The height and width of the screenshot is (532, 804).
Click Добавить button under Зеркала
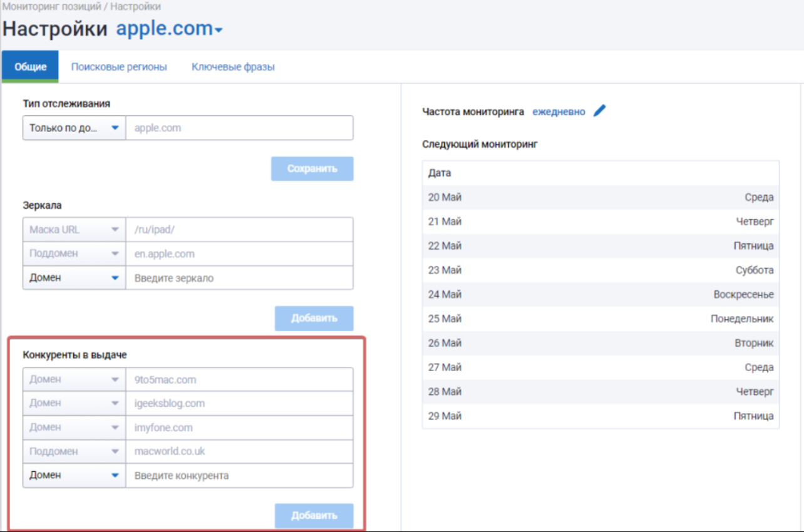click(x=314, y=318)
